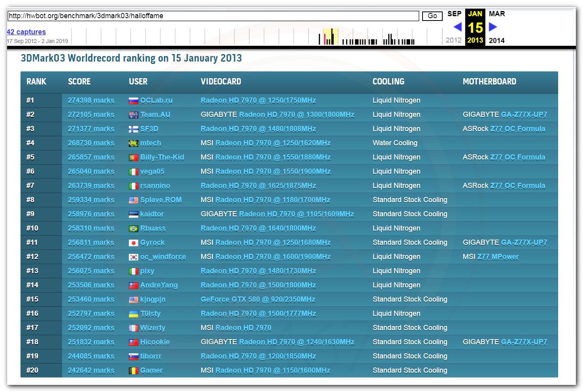The image size is (583, 392).
Task: Open Radeon HD 7970 @ 1200/1850MHz link
Action: click(x=258, y=356)
